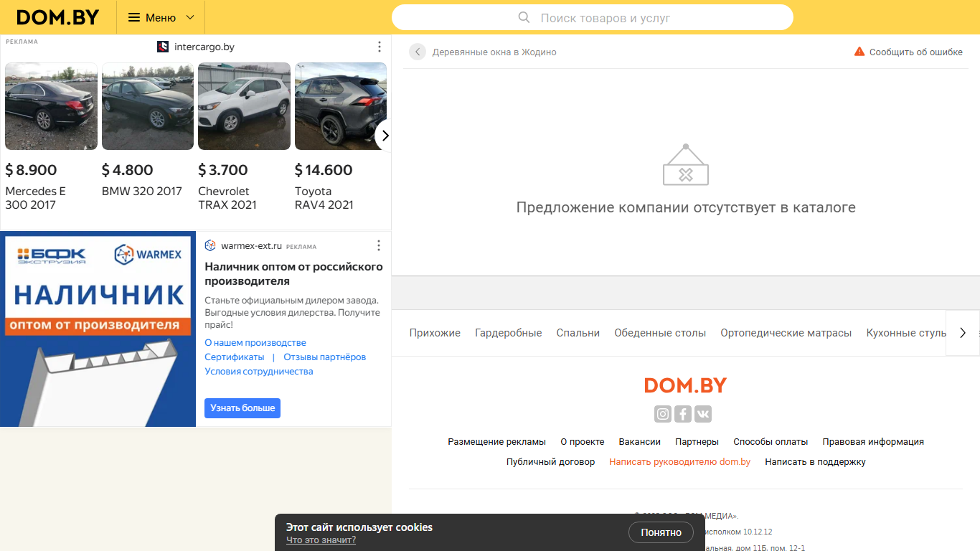This screenshot has height=551, width=980.
Task: Open the Mercedes E 300 car photo
Action: click(x=51, y=106)
